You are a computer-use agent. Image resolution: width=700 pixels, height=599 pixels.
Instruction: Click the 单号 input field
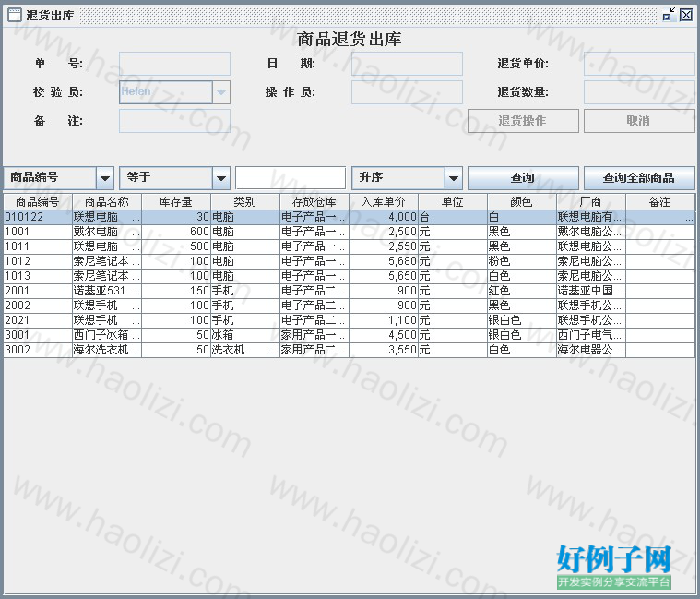coord(174,64)
